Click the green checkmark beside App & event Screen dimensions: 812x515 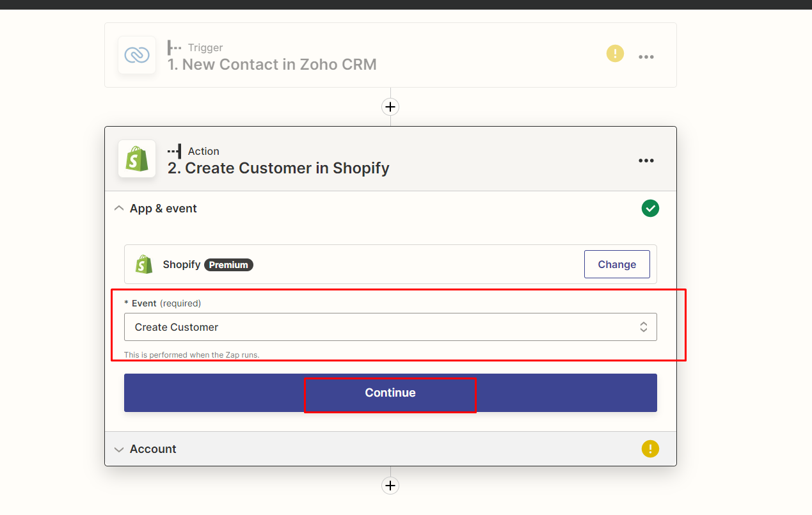point(650,209)
